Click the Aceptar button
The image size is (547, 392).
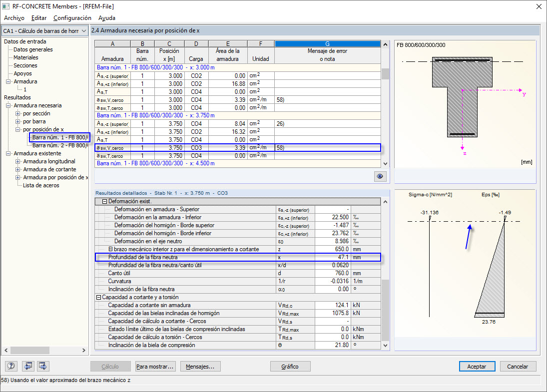477,366
